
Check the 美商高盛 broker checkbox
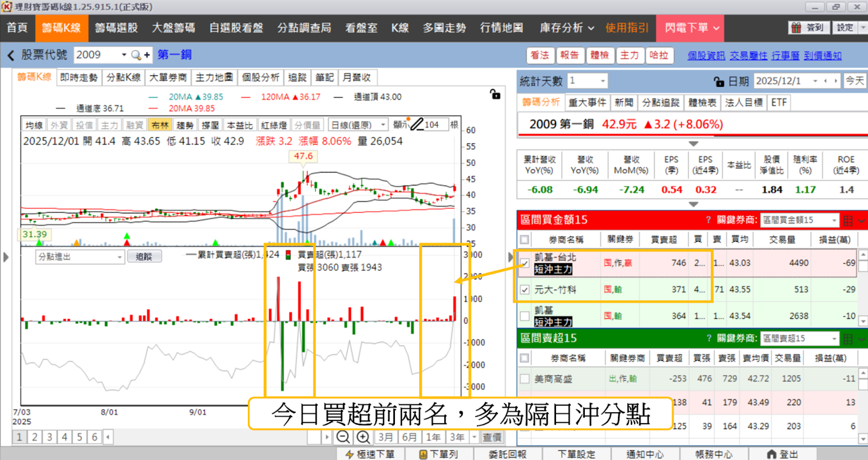point(525,379)
